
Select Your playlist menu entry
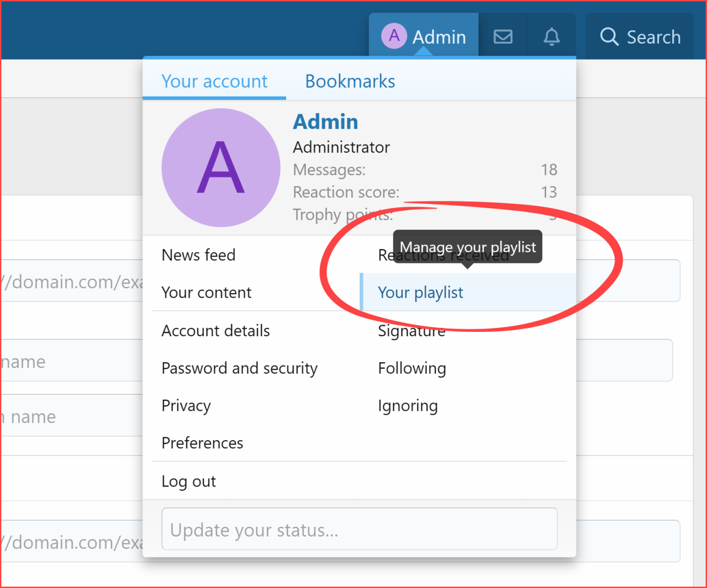click(420, 292)
